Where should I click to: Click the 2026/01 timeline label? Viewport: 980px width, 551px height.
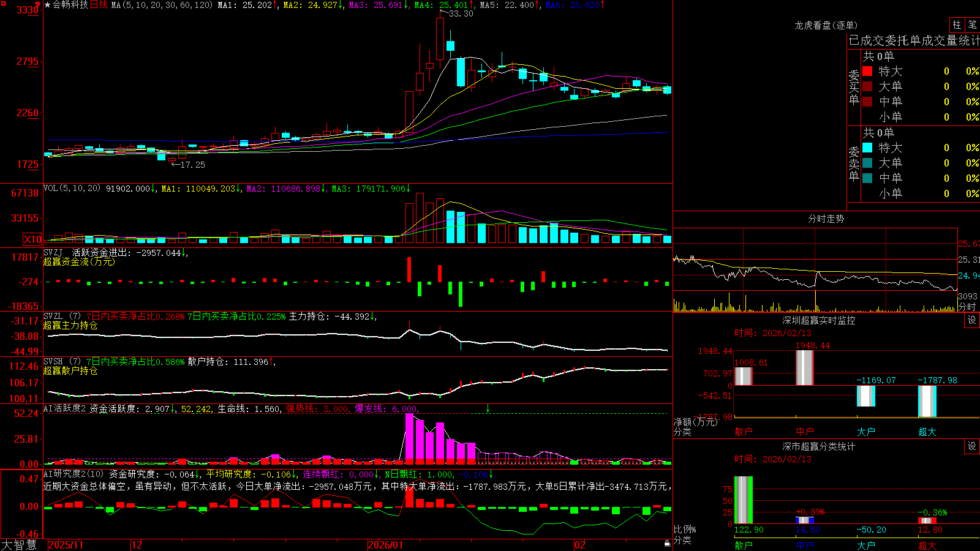385,545
